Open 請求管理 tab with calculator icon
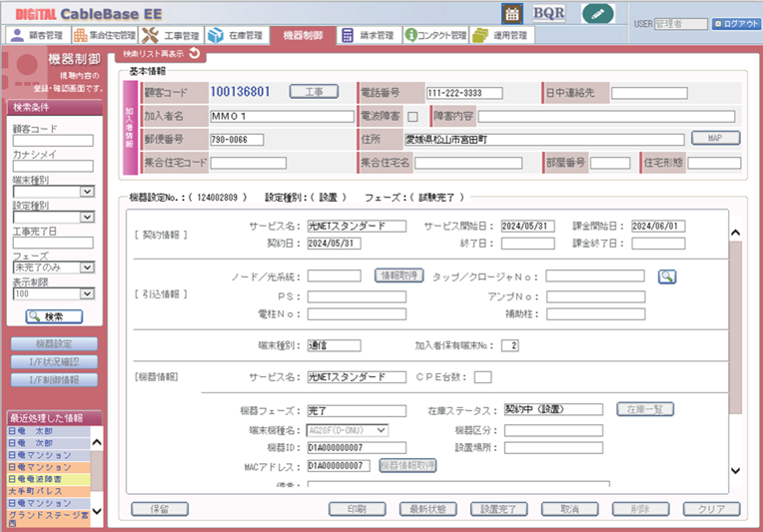The height and width of the screenshot is (532, 763). pyautogui.click(x=367, y=35)
